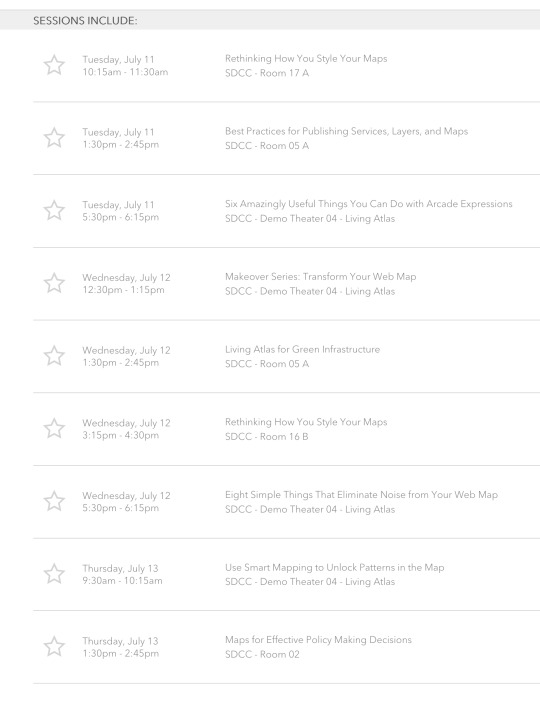Screen dimensions: 540x705
Task: Open Use Smart Mapping to Unlock Patterns link
Action: tap(335, 568)
